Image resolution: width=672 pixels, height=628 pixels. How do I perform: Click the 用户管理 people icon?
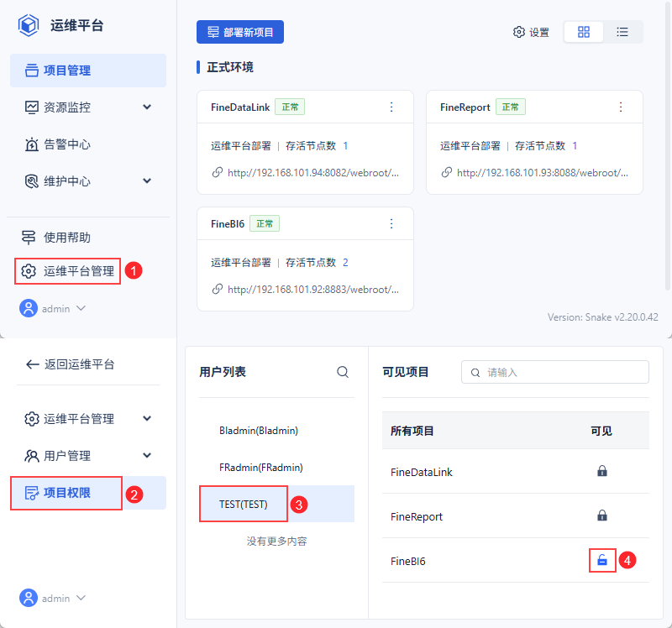[31, 456]
